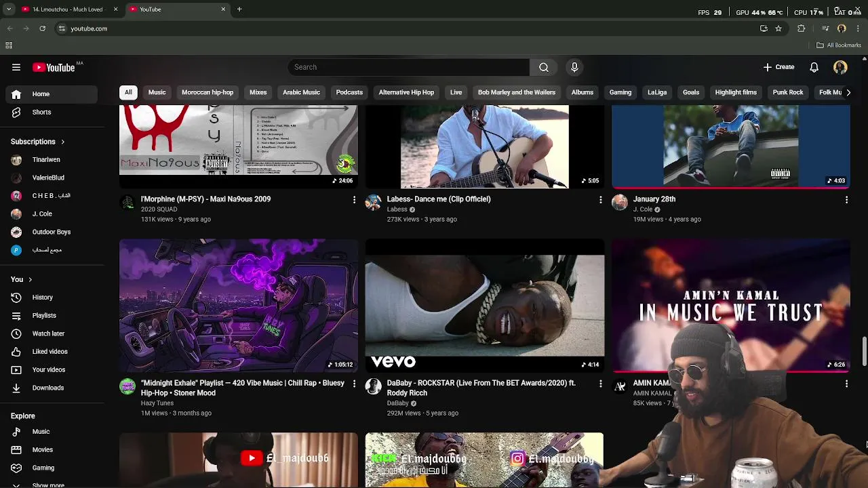Screen dimensions: 868x488
Task: Start voice search with microphone icon
Action: coord(574,67)
